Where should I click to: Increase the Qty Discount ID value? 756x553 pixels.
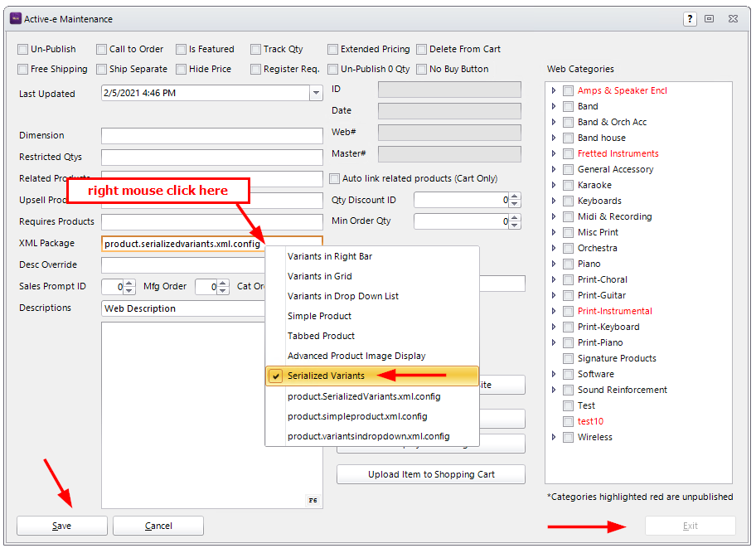(515, 196)
